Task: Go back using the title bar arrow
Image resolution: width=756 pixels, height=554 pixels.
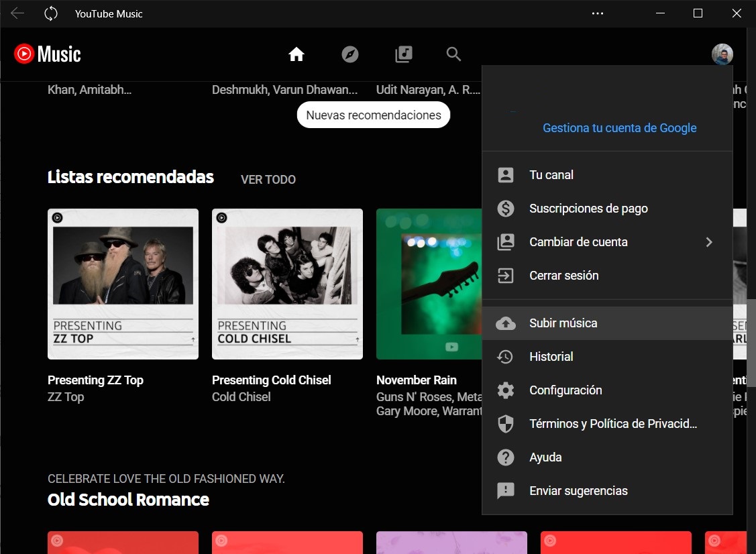Action: (x=17, y=13)
